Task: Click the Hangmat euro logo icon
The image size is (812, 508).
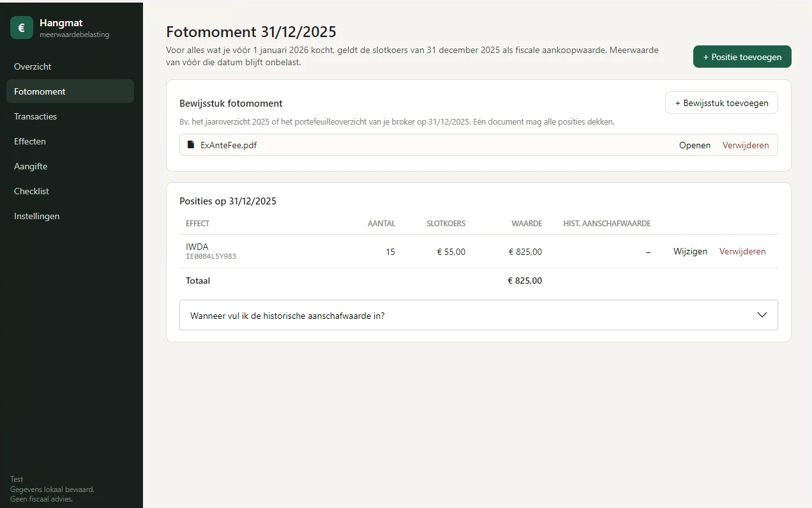Action: click(x=22, y=28)
